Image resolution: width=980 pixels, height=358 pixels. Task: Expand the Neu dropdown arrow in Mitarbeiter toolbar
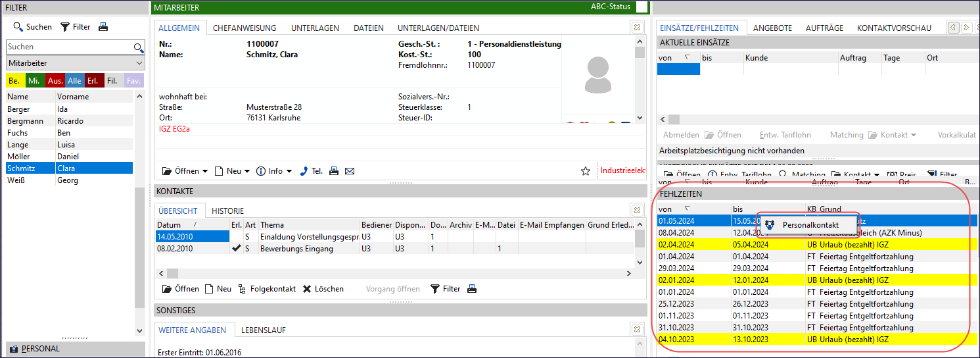pyautogui.click(x=247, y=171)
